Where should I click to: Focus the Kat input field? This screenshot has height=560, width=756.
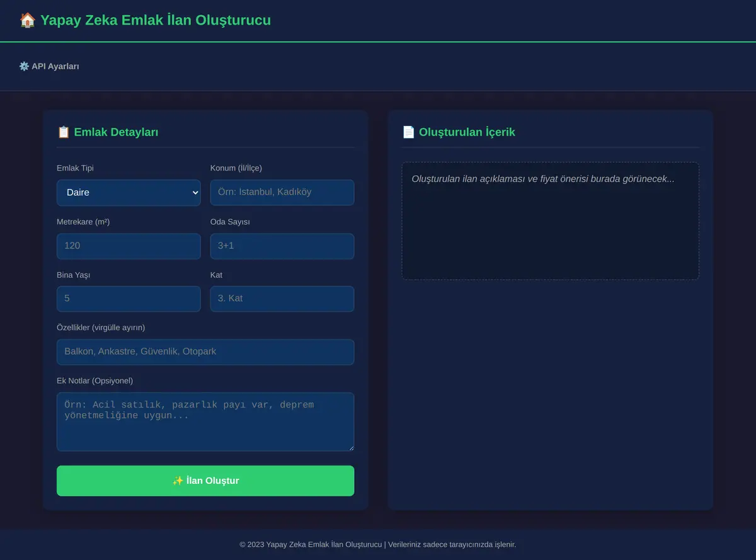282,299
